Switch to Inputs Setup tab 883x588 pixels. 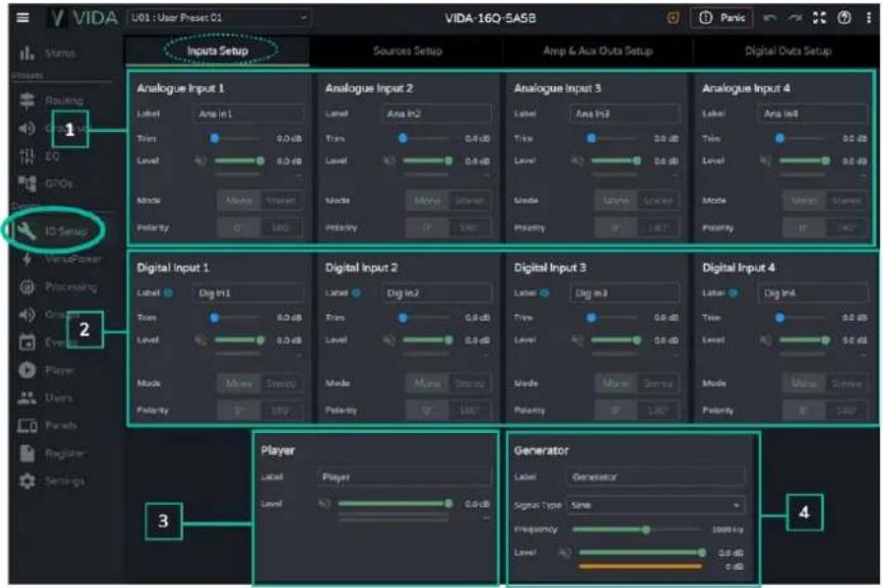click(217, 51)
